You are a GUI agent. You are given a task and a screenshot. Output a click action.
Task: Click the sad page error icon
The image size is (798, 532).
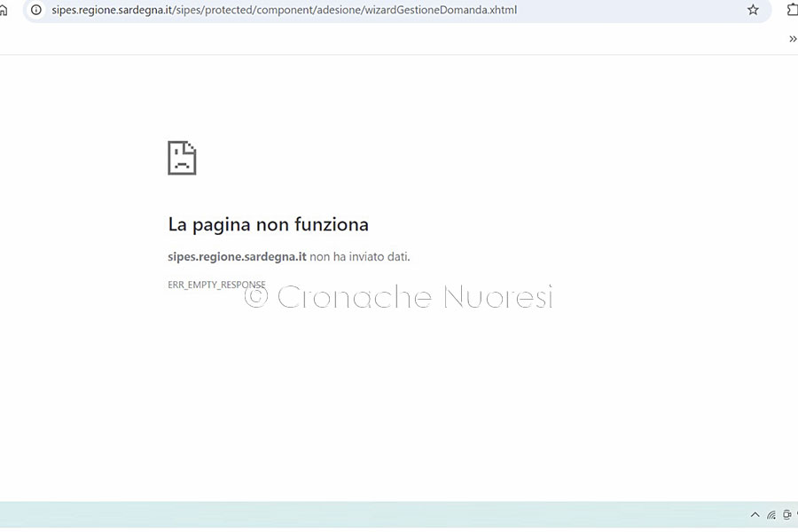[x=182, y=158]
